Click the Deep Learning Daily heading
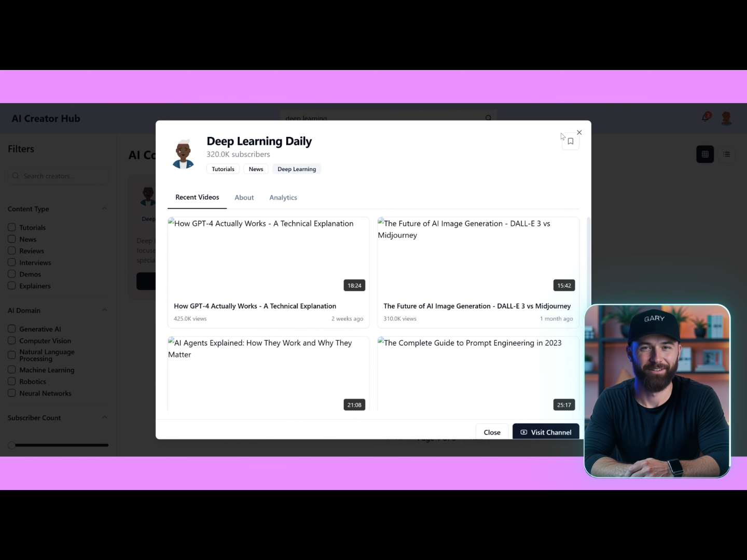Image resolution: width=747 pixels, height=560 pixels. tap(259, 141)
